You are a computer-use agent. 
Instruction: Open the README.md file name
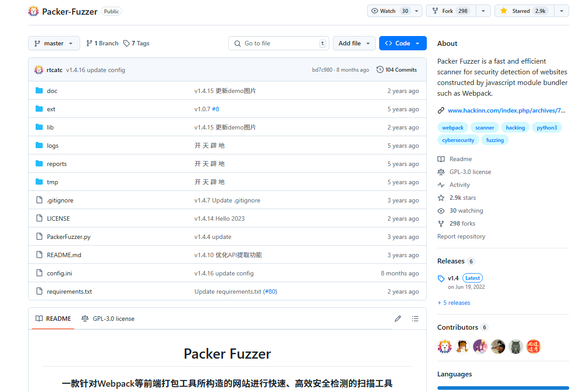pyautogui.click(x=64, y=255)
